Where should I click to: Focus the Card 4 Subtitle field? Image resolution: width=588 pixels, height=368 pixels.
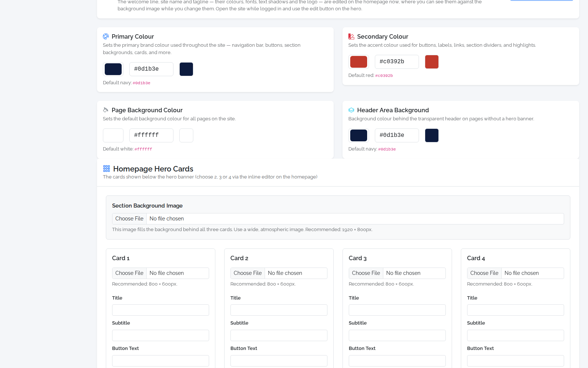tap(516, 335)
